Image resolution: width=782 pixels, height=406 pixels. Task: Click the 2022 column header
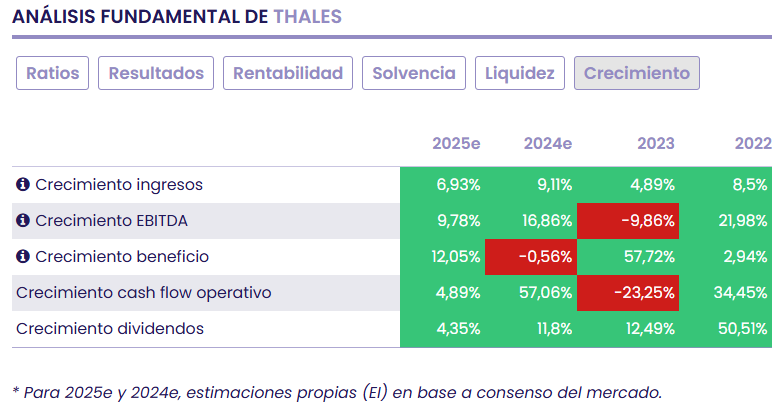pyautogui.click(x=753, y=143)
